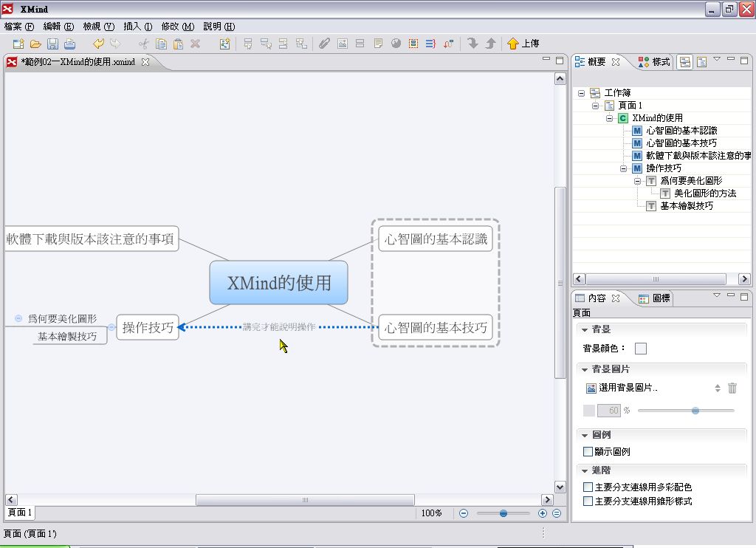756x548 pixels.
Task: Open a file using the folder icon
Action: tap(35, 44)
